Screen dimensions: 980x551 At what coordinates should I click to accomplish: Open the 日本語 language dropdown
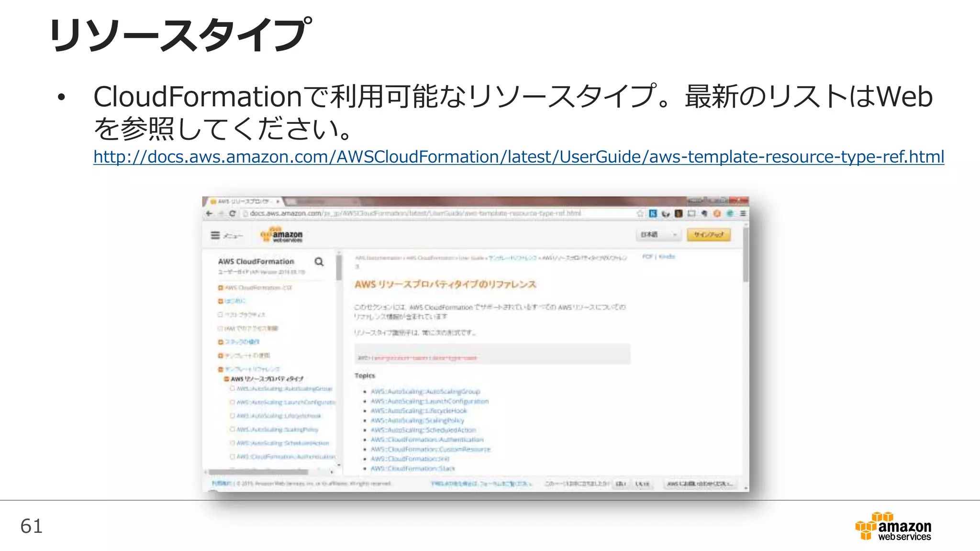pos(659,234)
